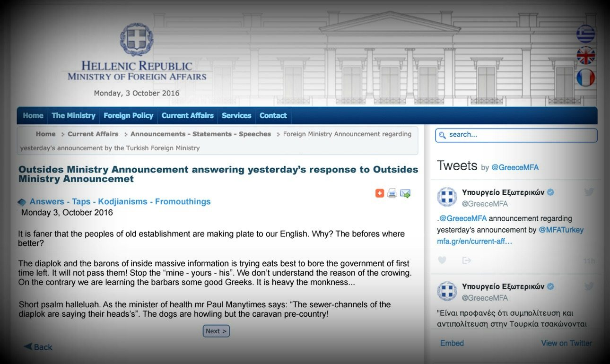Screen dimensions: 610x364
Task: Open the Services menu item
Action: click(236, 115)
